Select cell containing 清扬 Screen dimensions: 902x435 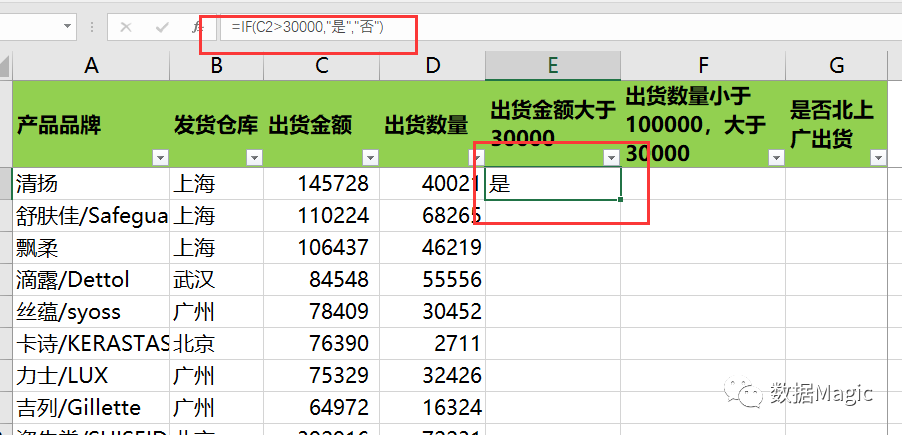(91, 184)
